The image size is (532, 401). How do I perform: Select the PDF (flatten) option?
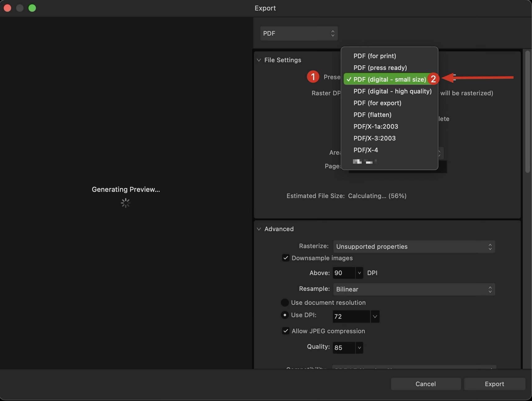pos(372,115)
